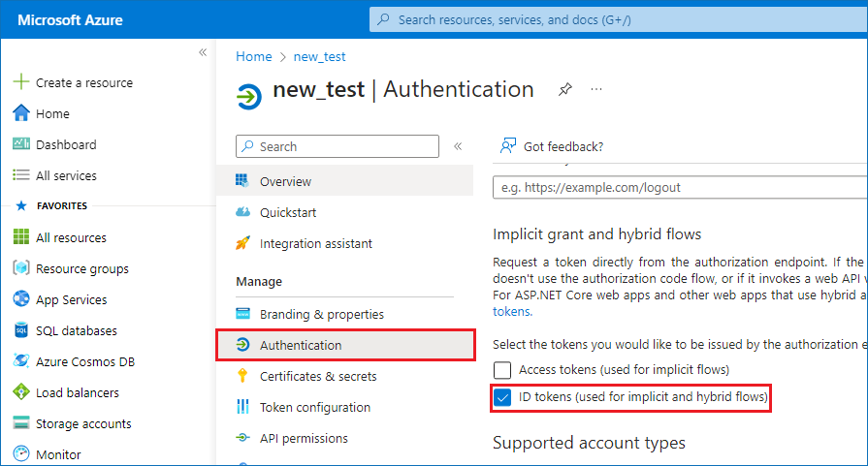This screenshot has width=868, height=466.
Task: Click the Supported account types heading
Action: point(589,443)
